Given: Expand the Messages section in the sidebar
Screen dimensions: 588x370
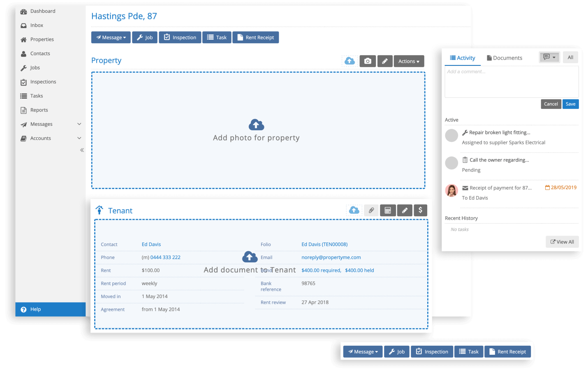Looking at the screenshot, I should 42,124.
